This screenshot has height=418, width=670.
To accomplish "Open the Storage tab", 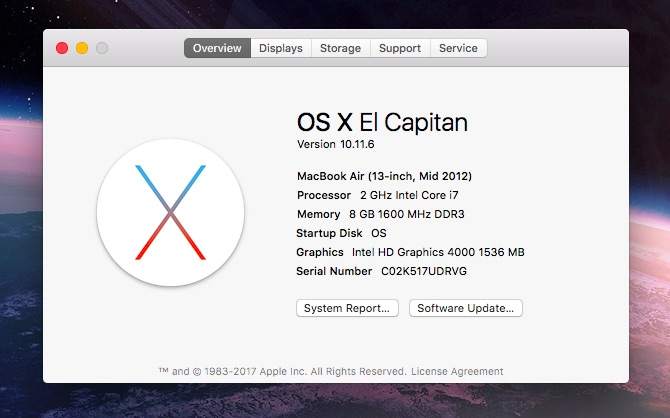I will [341, 48].
